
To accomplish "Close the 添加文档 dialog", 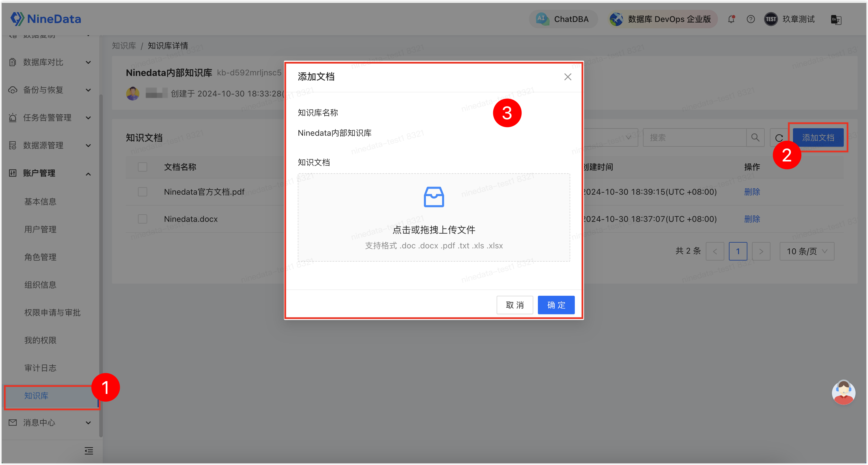I will (567, 77).
